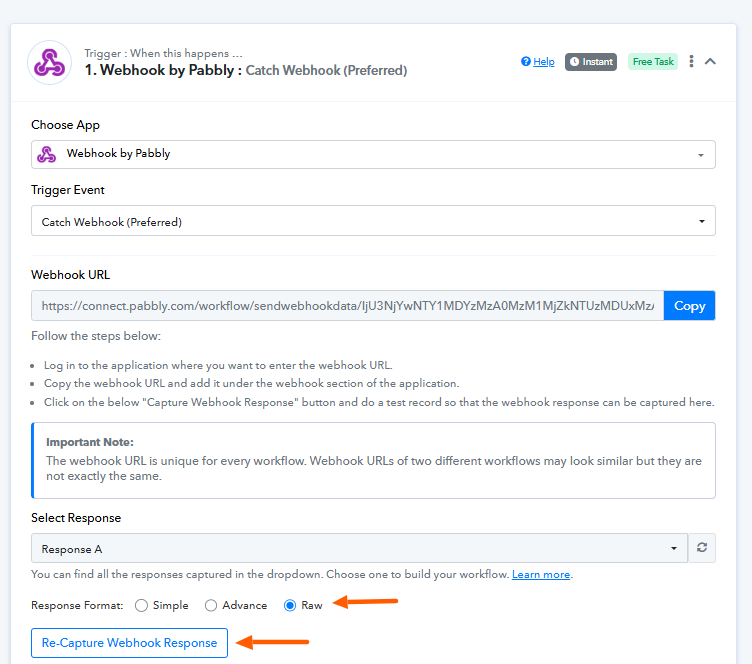Click the Free Task badge

[x=653, y=62]
